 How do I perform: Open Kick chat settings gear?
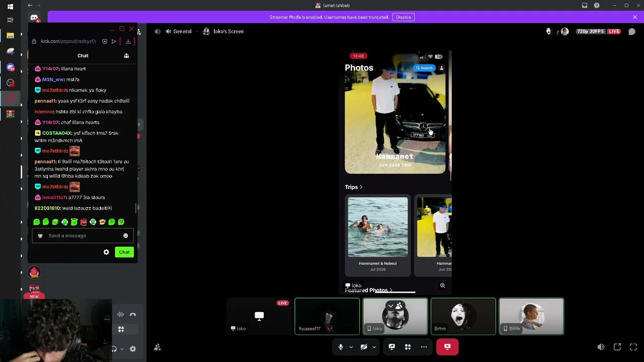tap(106, 252)
